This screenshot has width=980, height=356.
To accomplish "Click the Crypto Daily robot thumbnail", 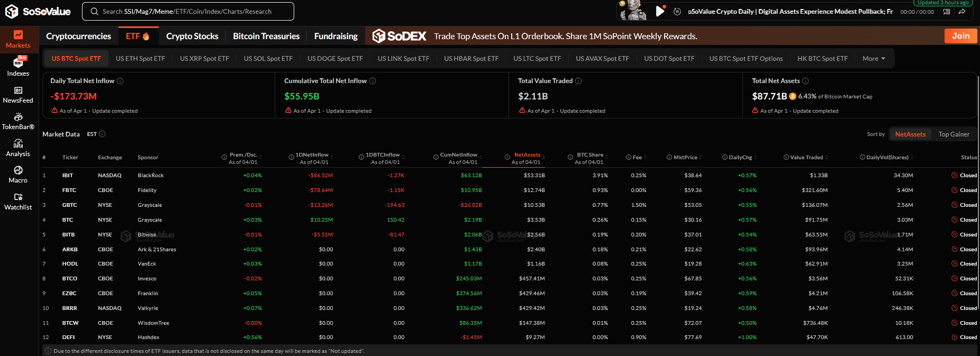I will (633, 11).
